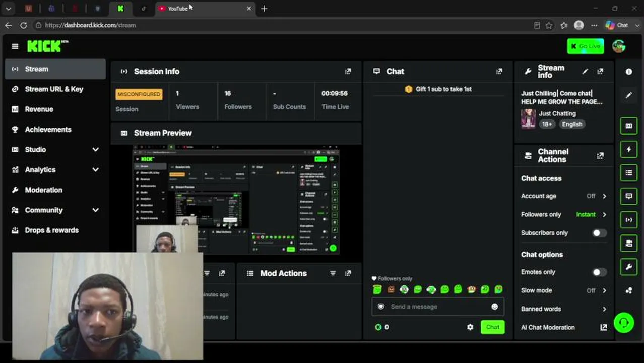Open Stream URL & Key page
This screenshot has height=363, width=644.
[x=55, y=89]
